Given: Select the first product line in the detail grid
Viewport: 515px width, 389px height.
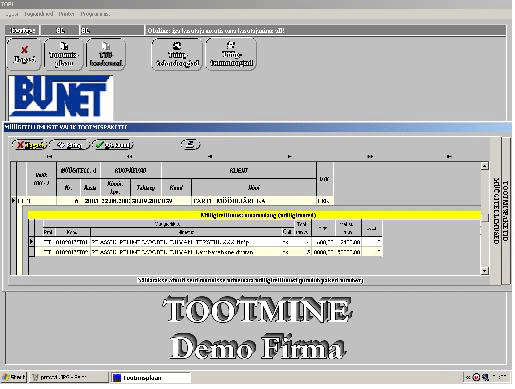Looking at the screenshot, I should click(x=208, y=242).
